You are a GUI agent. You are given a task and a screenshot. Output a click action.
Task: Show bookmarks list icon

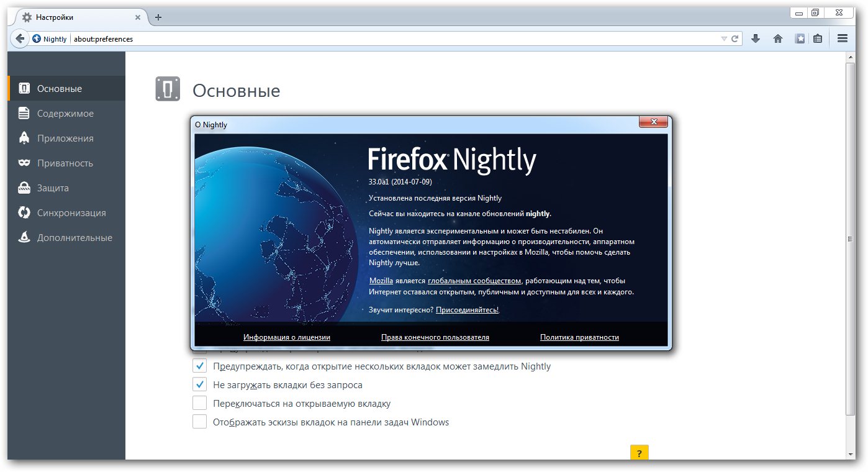click(818, 39)
